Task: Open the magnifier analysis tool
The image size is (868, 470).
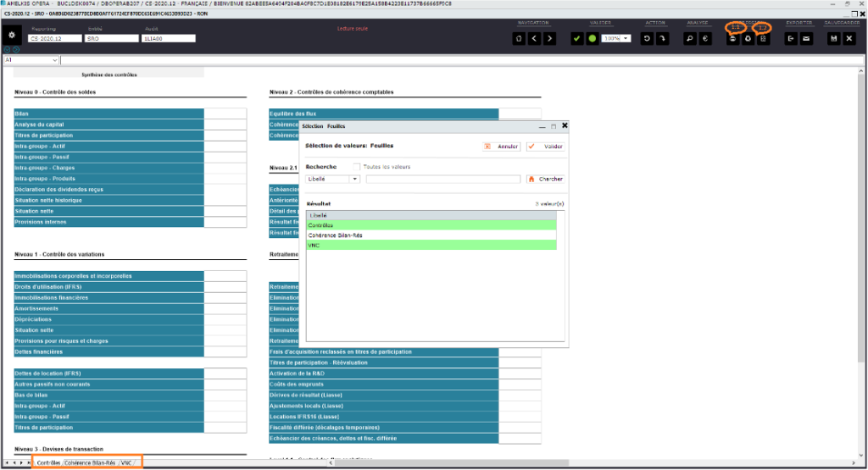Action: click(690, 39)
